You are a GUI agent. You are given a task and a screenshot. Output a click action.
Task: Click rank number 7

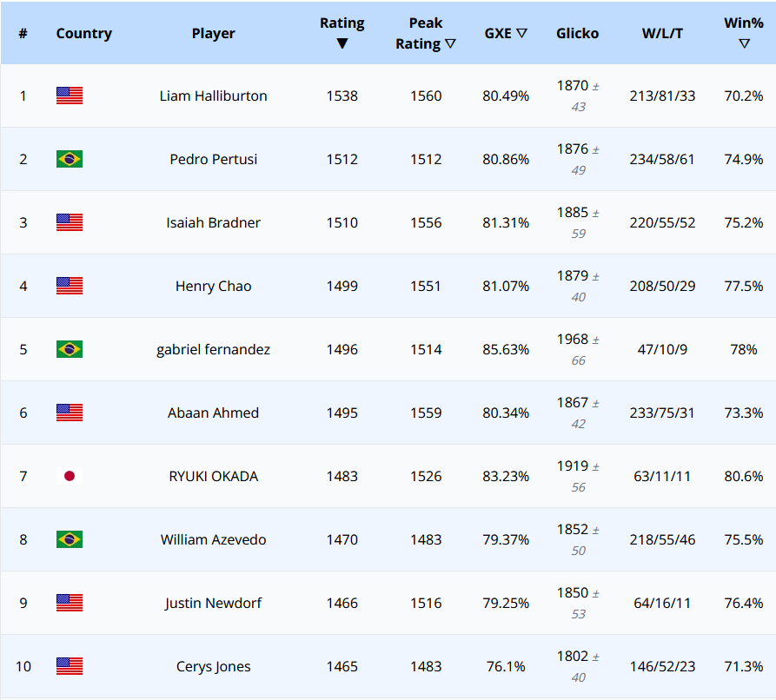point(23,476)
